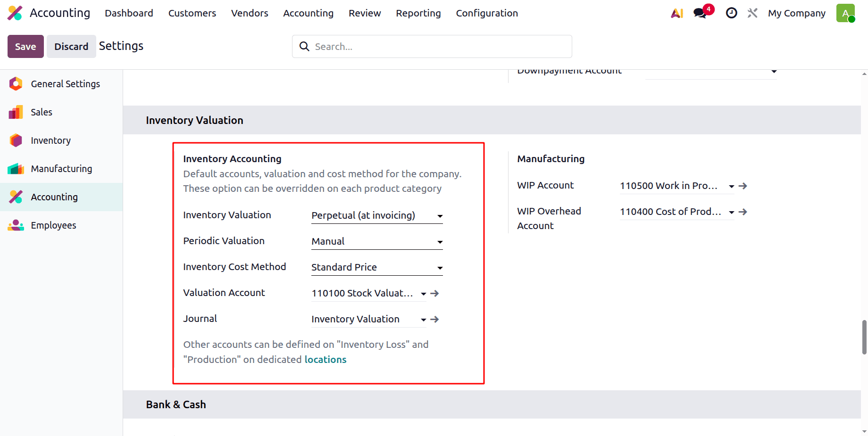Expand the WIP Overhead Account dropdown
This screenshot has width=868, height=436.
point(732,212)
